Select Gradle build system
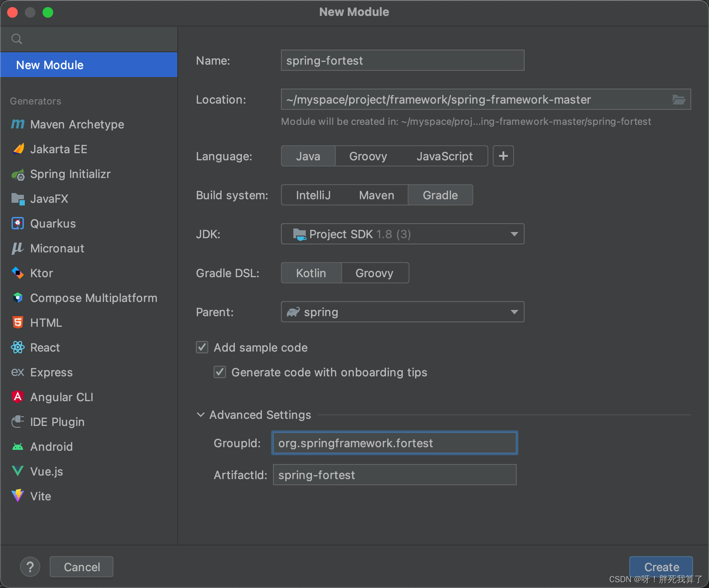This screenshot has width=709, height=588. tap(440, 195)
